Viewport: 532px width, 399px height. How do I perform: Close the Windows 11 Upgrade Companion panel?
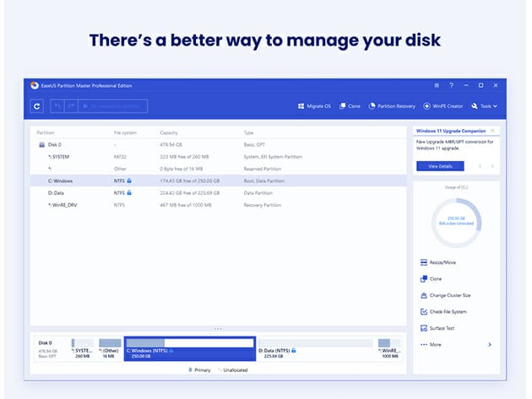point(492,131)
